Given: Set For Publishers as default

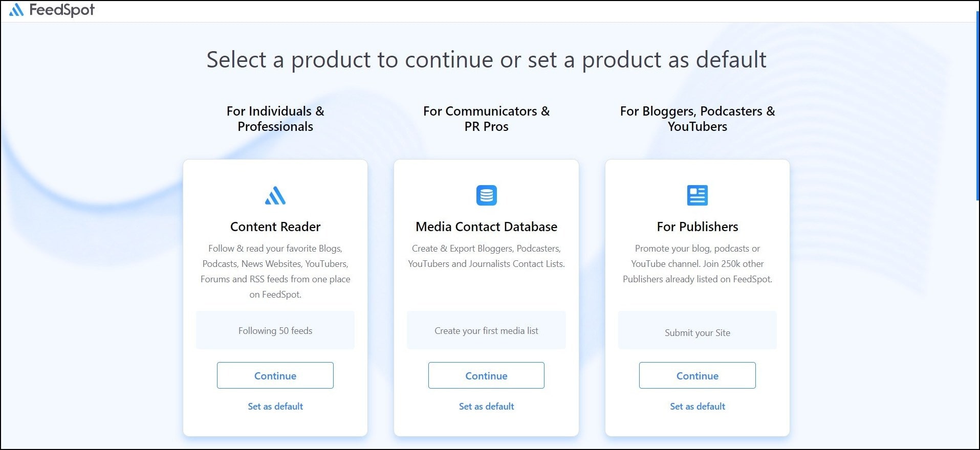Looking at the screenshot, I should (697, 406).
